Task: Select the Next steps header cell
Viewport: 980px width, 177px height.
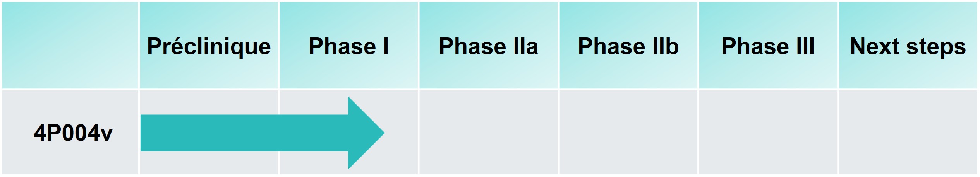Action: (908, 46)
